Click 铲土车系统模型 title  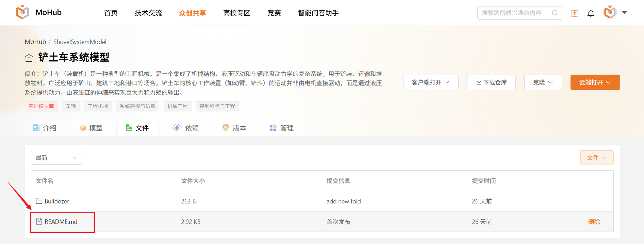pos(74,57)
